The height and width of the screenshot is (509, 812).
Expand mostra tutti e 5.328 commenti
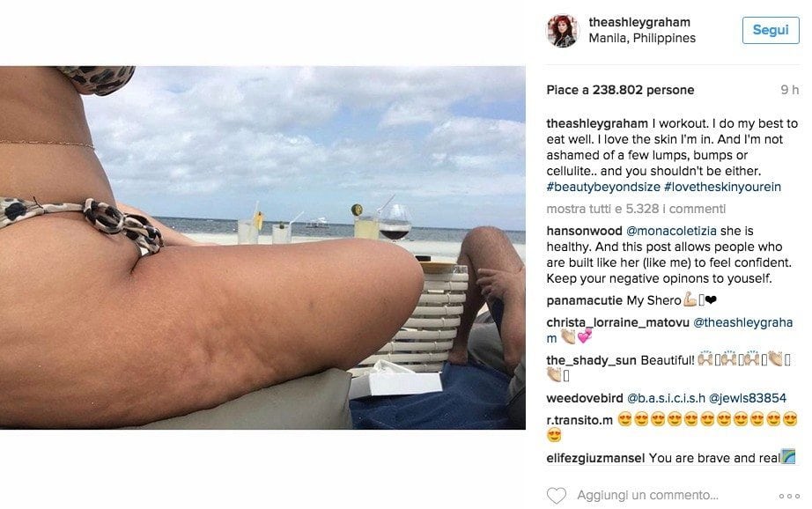(x=636, y=209)
